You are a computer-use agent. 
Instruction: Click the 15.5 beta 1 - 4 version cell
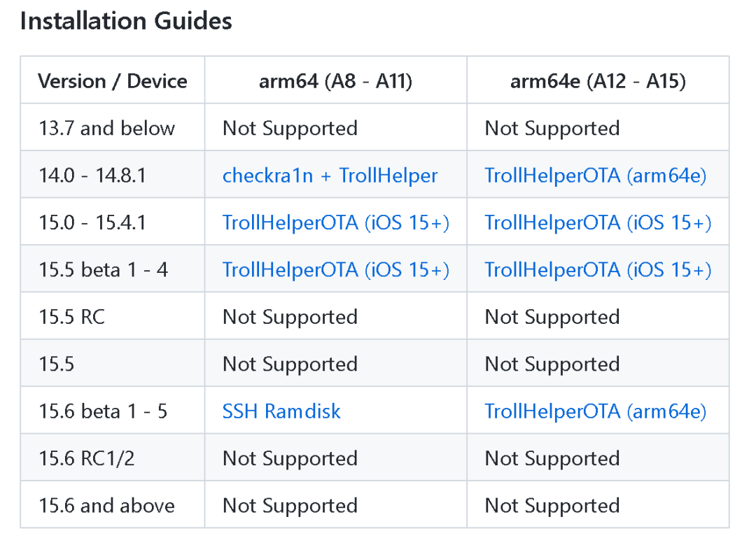pyautogui.click(x=103, y=269)
